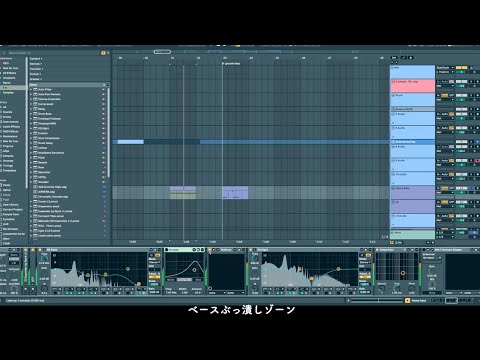Click lock icon beside Draw Mode above tracks

tap(411, 58)
